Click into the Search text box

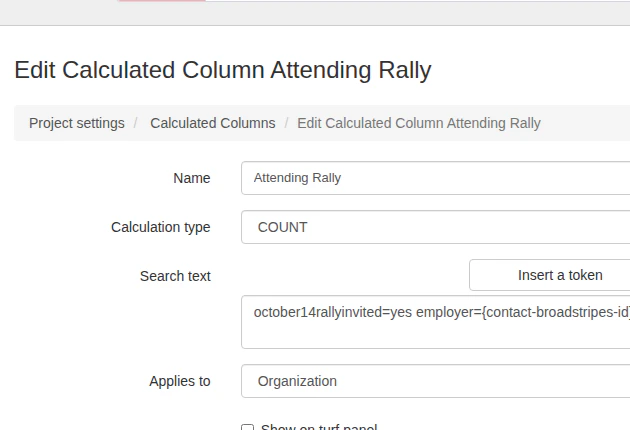tap(436, 322)
